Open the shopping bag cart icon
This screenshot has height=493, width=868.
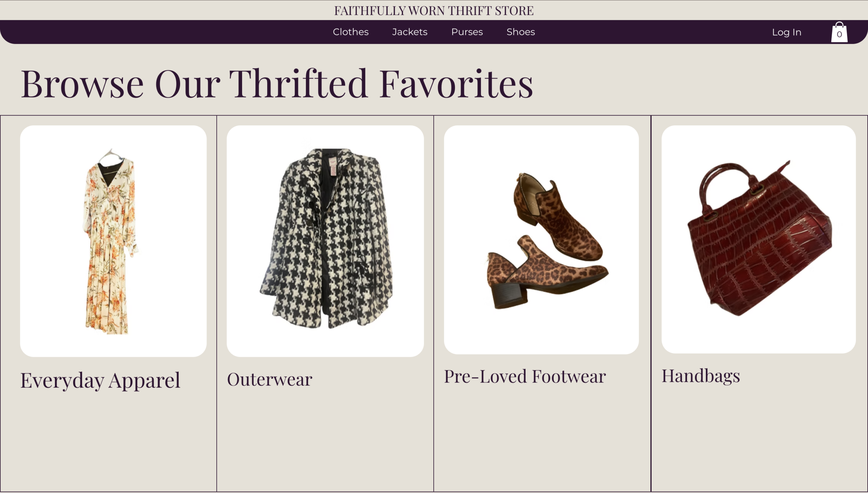(839, 32)
